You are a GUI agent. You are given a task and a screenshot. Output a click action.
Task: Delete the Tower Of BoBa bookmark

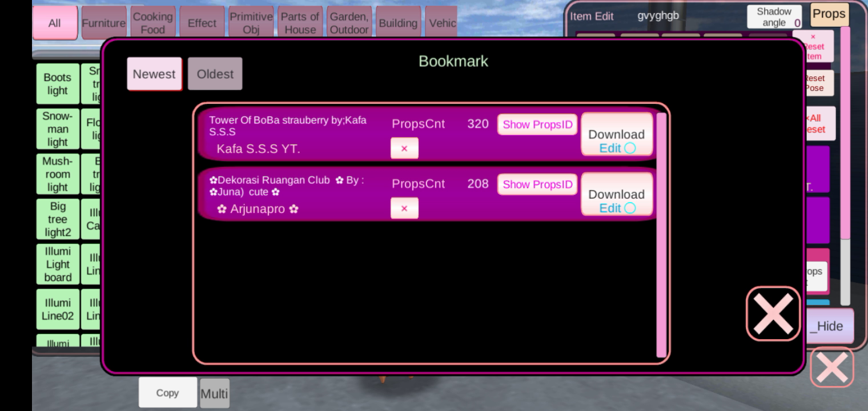404,148
